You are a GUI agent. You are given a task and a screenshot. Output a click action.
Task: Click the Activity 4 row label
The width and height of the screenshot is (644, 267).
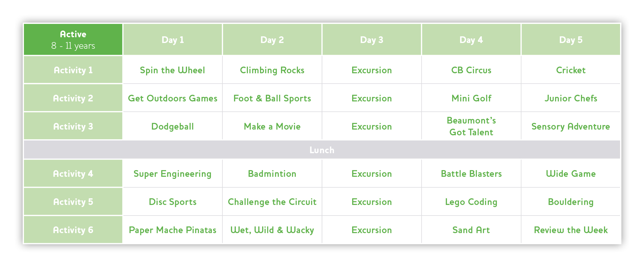tap(73, 173)
